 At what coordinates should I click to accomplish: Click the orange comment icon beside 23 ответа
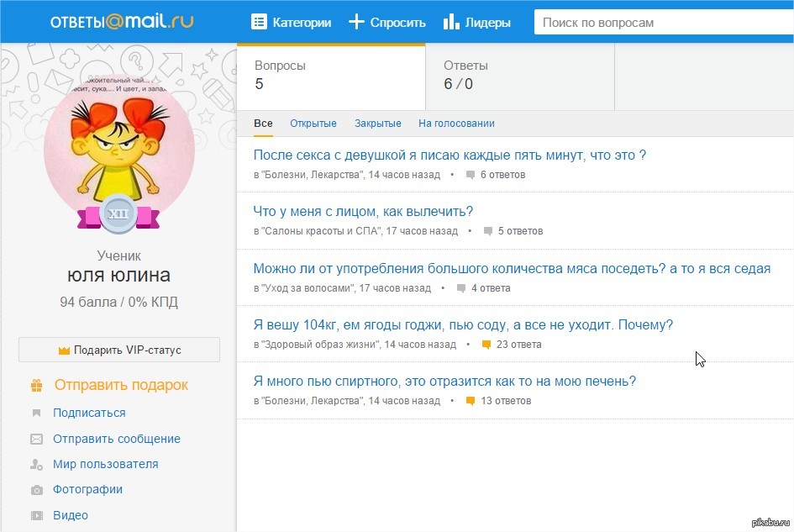pyautogui.click(x=486, y=345)
